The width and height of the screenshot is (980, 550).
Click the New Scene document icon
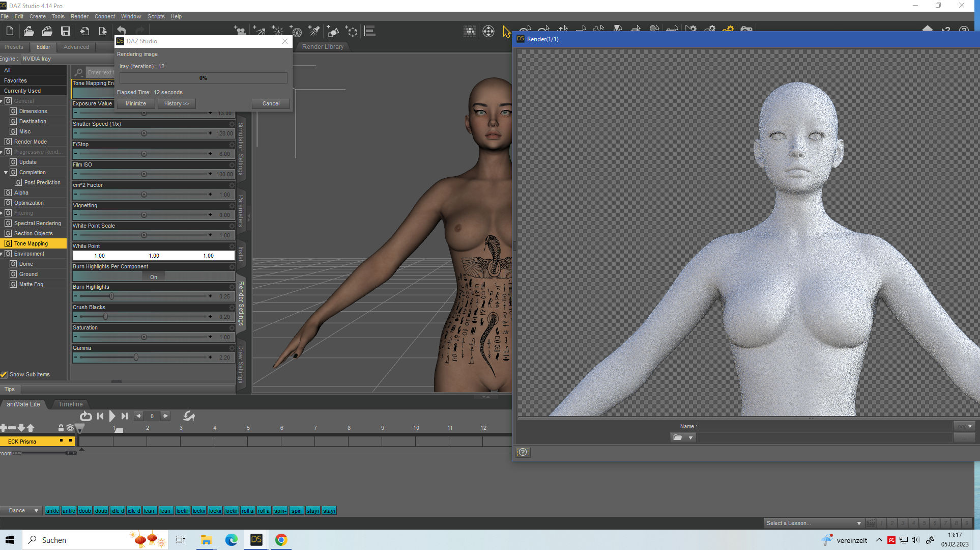point(10,32)
